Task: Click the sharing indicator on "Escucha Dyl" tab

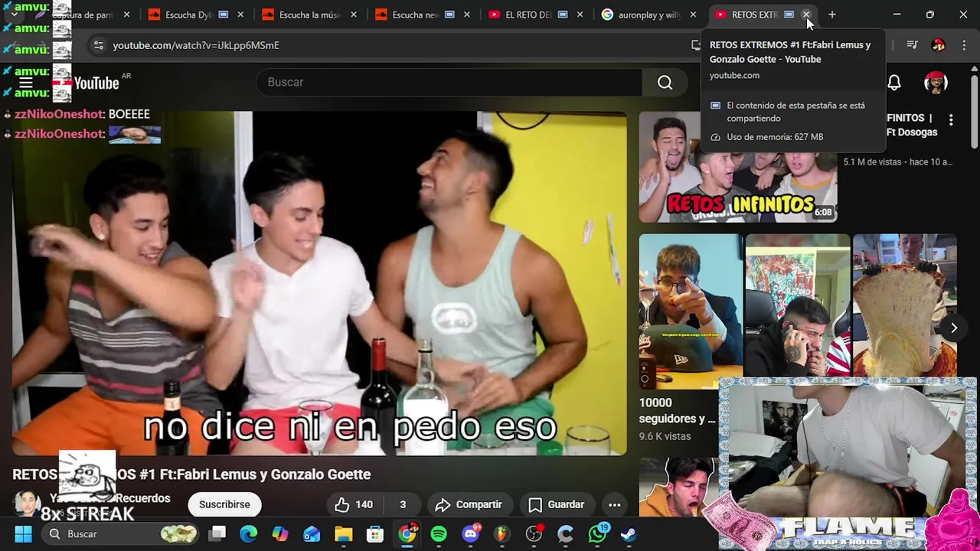Action: click(x=223, y=15)
